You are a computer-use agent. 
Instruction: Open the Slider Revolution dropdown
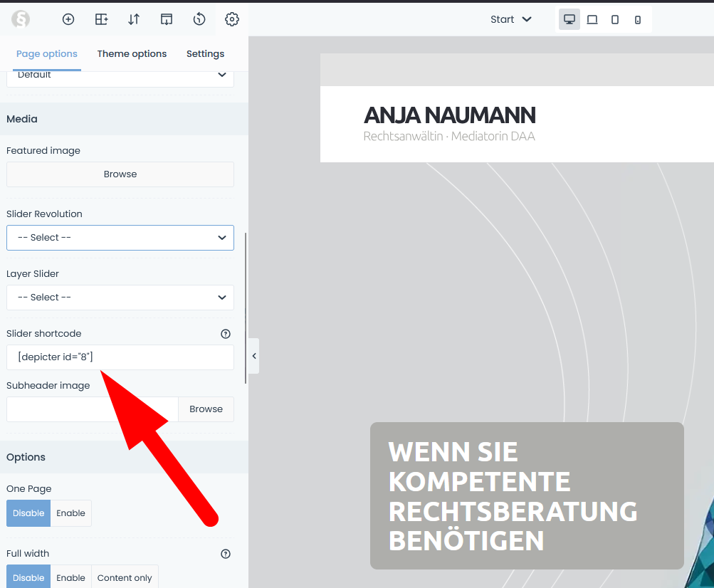click(120, 238)
